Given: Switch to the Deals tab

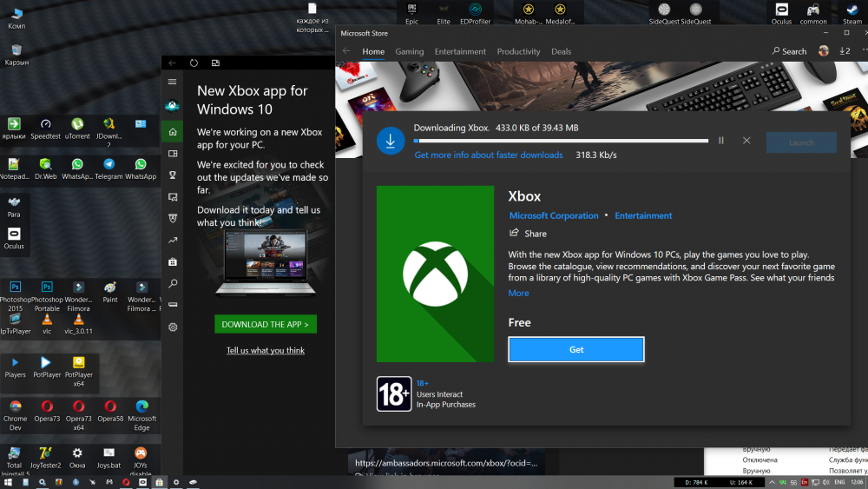Looking at the screenshot, I should pos(561,51).
